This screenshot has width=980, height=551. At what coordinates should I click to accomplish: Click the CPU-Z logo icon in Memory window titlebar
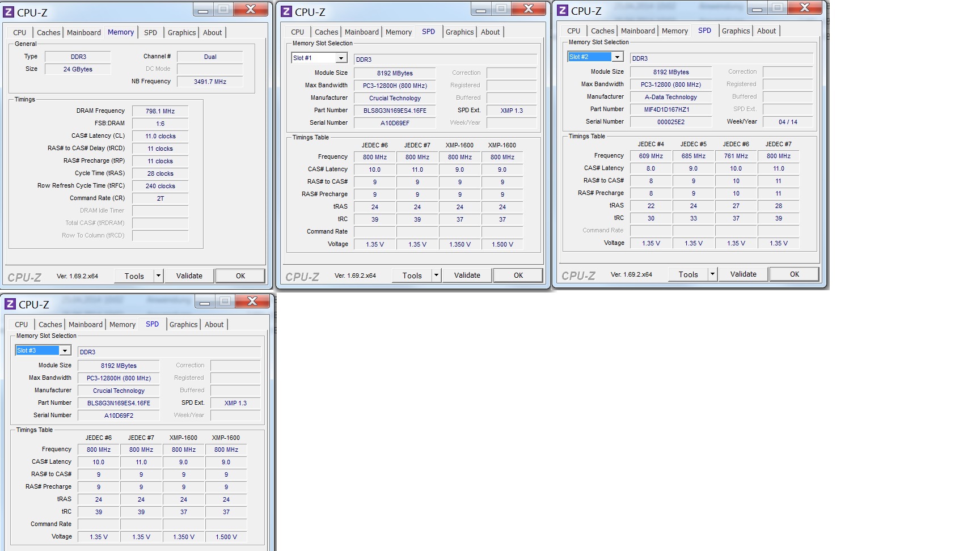click(9, 11)
